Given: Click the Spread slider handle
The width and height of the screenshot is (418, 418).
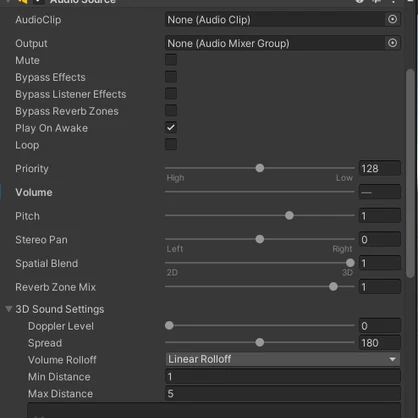Looking at the screenshot, I should [x=260, y=342].
